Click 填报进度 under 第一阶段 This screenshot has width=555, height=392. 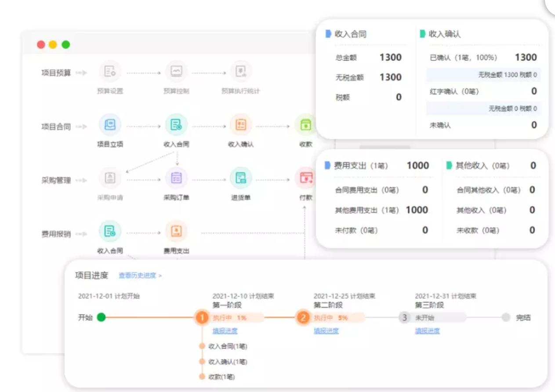(225, 331)
